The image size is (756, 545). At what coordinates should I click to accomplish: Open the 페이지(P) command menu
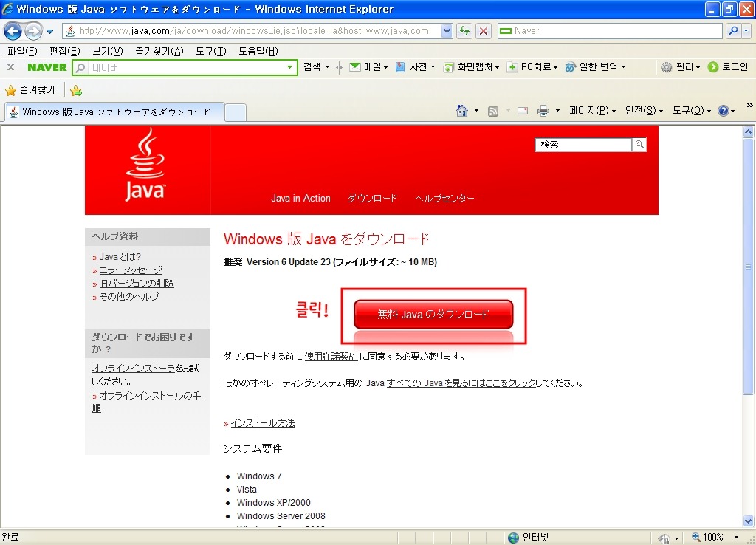pos(592,111)
